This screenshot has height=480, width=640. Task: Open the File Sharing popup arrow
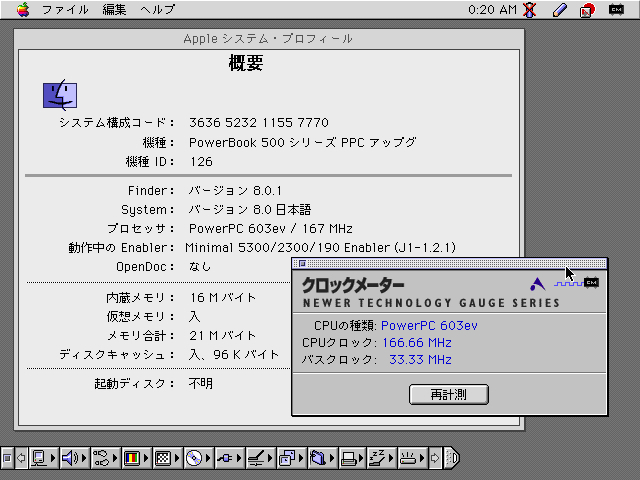coord(301,458)
